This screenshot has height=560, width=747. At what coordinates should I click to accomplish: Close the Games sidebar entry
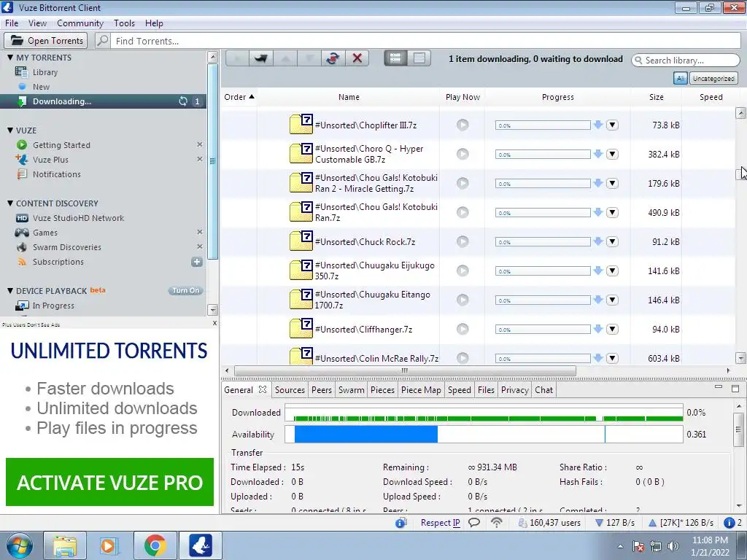(x=200, y=232)
